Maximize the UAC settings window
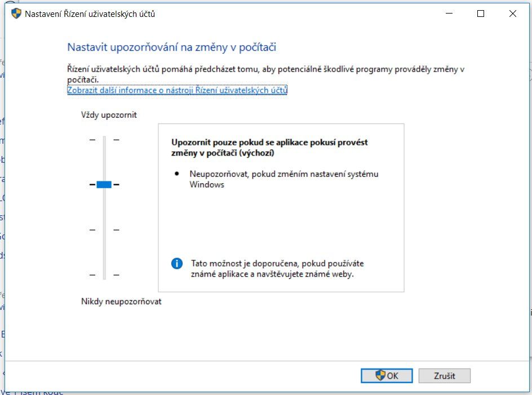The image size is (532, 395). point(480,14)
